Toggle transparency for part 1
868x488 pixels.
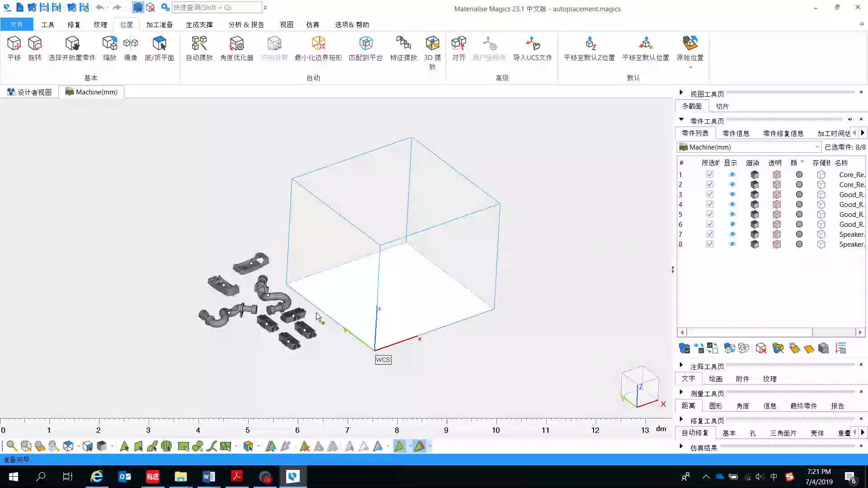pyautogui.click(x=777, y=174)
